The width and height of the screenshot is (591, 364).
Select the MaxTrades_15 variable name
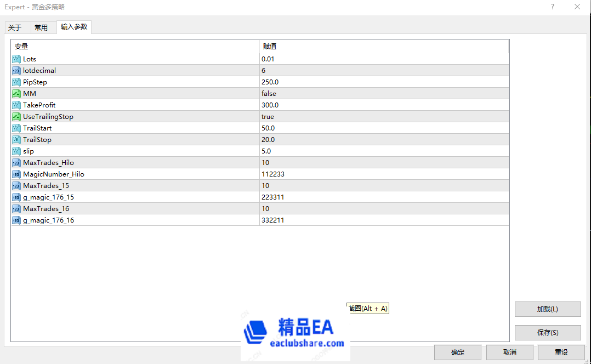pos(46,186)
